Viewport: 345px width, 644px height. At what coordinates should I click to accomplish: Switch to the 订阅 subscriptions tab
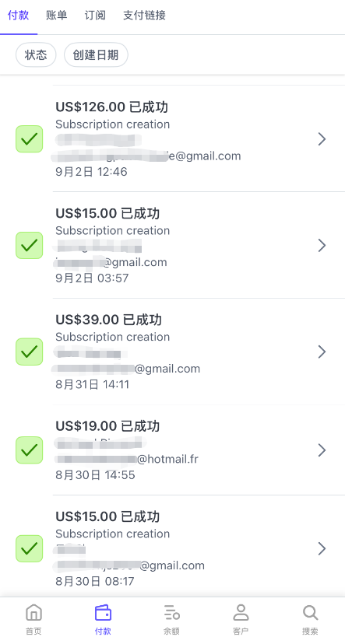pos(95,16)
